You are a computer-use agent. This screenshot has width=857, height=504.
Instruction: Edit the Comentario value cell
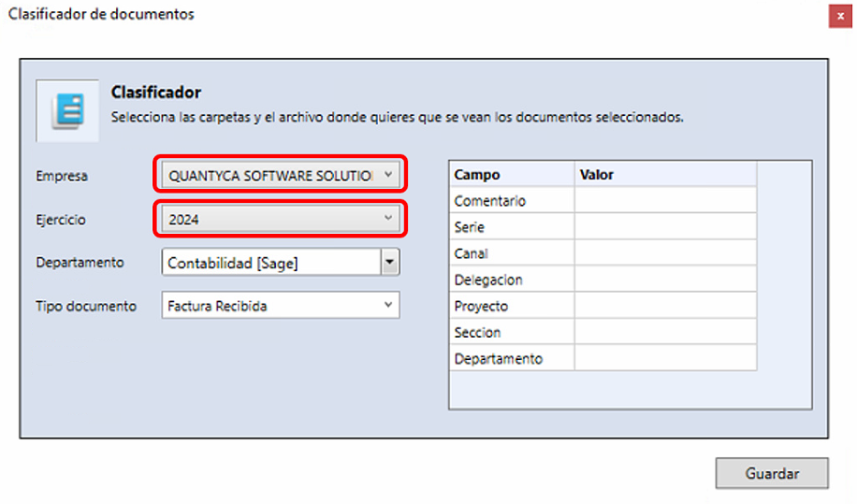tap(666, 201)
